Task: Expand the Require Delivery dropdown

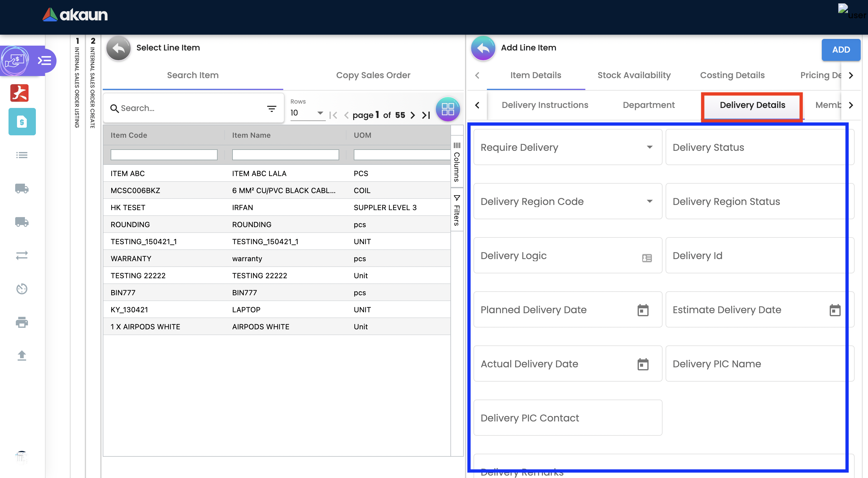Action: [649, 147]
